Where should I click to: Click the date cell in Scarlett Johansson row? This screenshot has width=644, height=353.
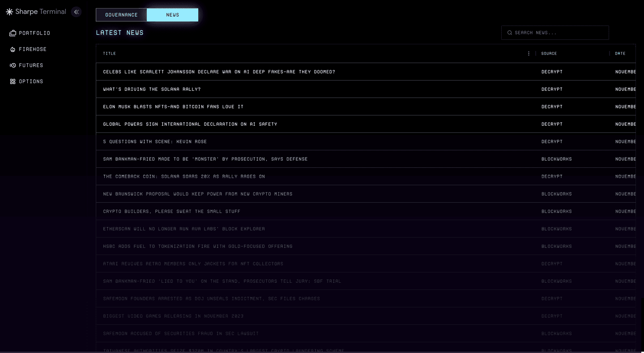click(625, 72)
